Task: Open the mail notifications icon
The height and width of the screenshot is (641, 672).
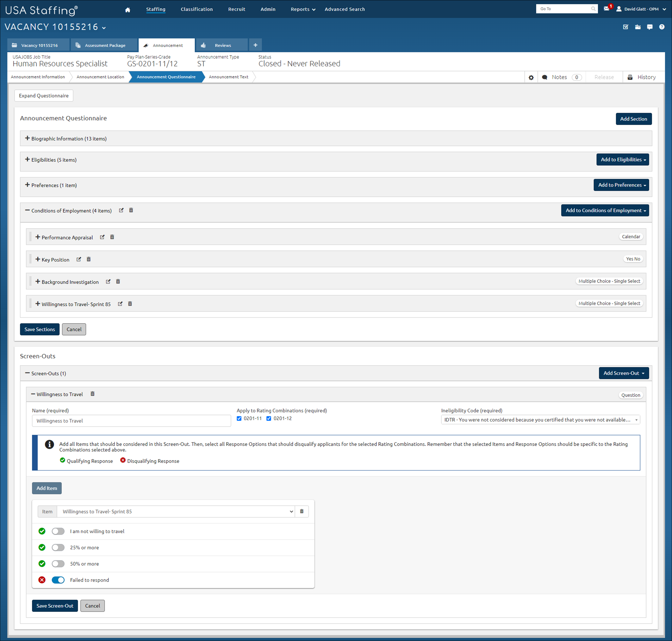Action: (606, 9)
